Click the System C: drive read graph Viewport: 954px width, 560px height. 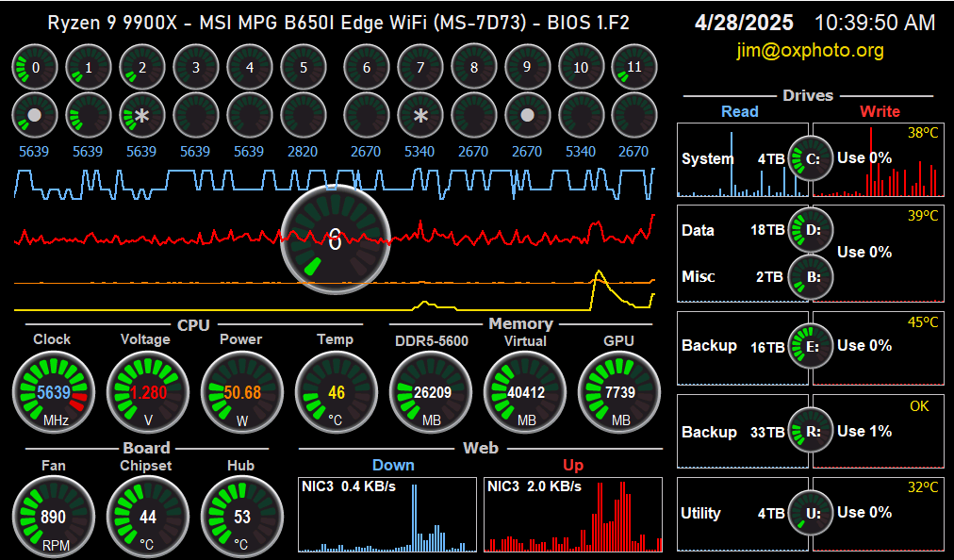[743, 159]
